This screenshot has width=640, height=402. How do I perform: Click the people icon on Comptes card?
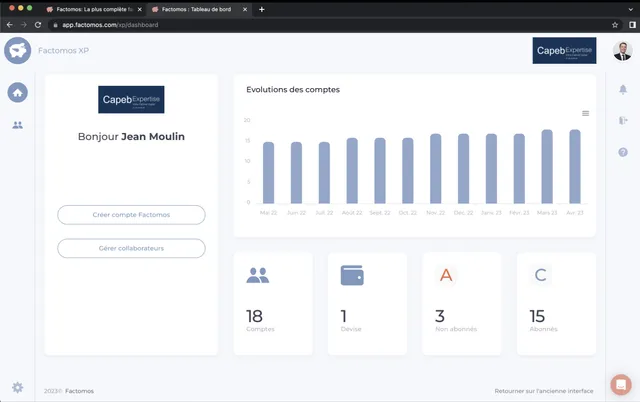tap(258, 275)
